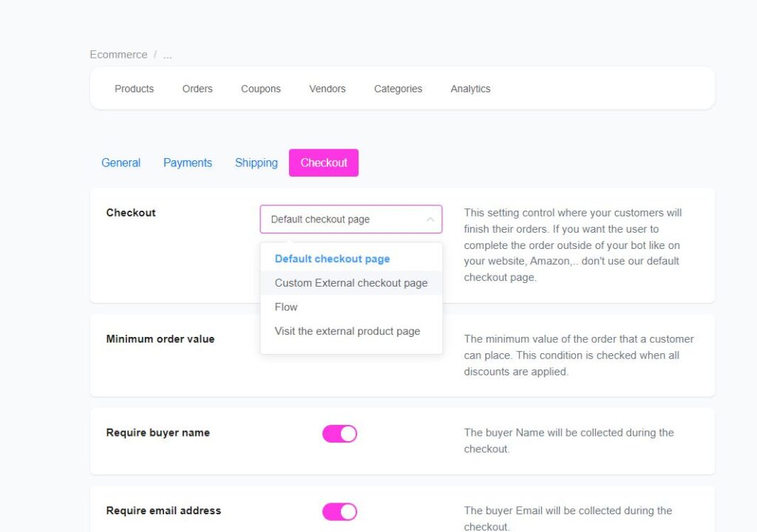The image size is (757, 532).
Task: Switch to the General tab
Action: [120, 163]
